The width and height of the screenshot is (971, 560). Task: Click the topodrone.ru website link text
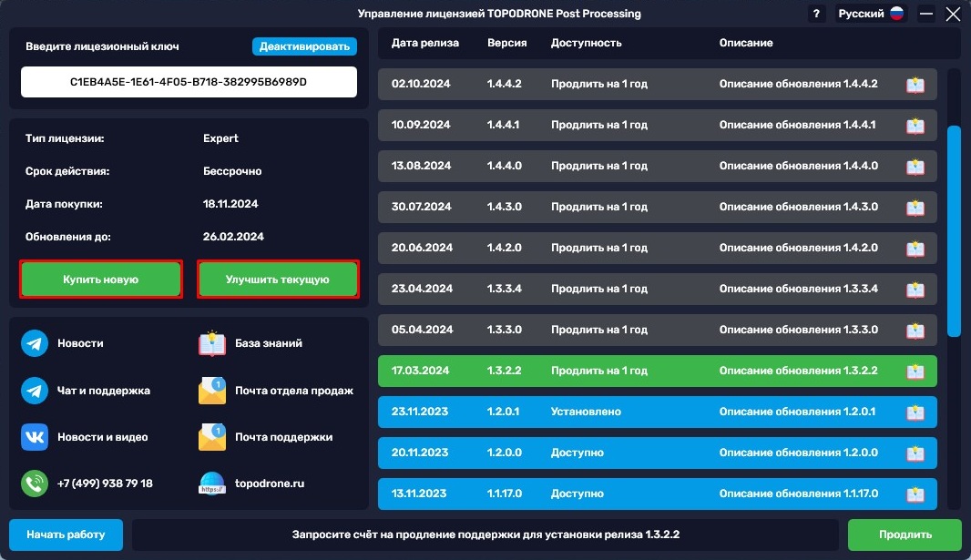click(270, 484)
